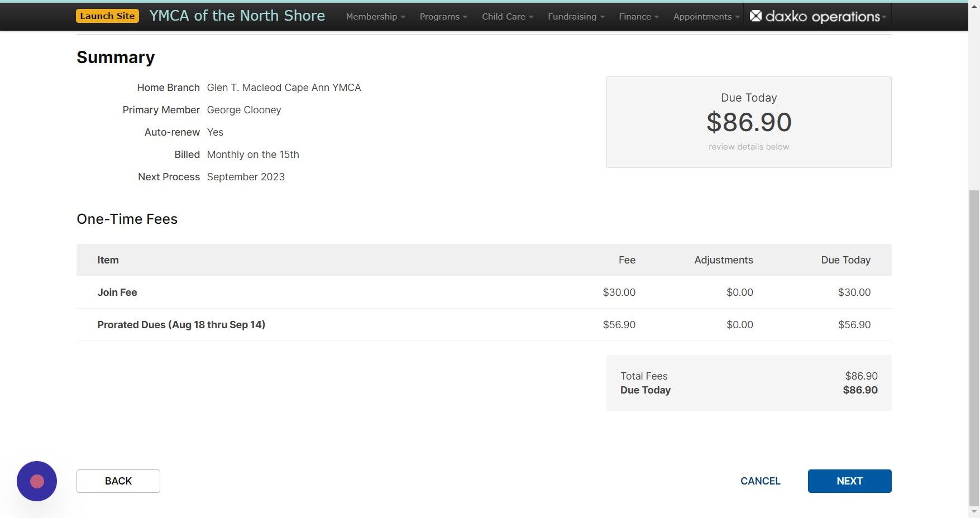The image size is (980, 518).
Task: Click the BACK button
Action: point(118,481)
